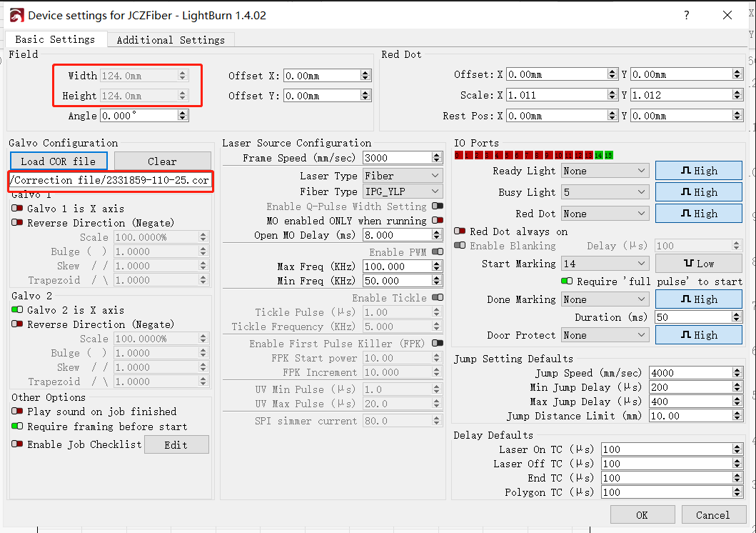756x533 pixels.
Task: Toggle Enable Blanking switch
Action: click(460, 246)
